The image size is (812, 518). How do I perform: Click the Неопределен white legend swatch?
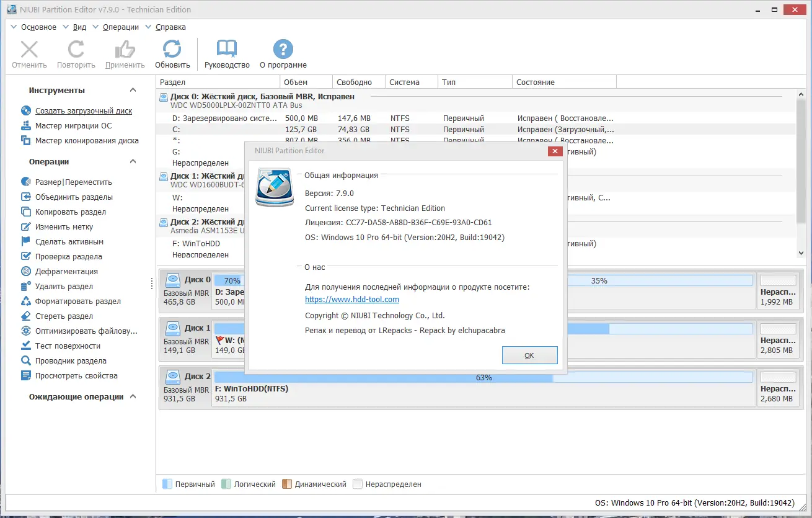click(358, 484)
